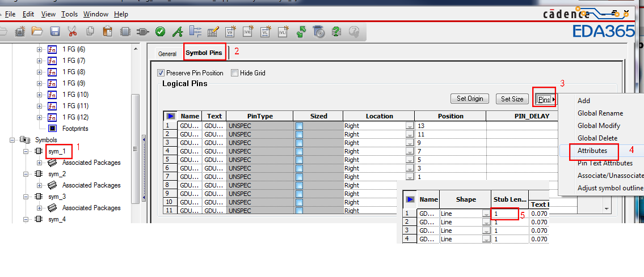
Task: Click the parenthesized (VL) toolbar icon
Action: 283,31
